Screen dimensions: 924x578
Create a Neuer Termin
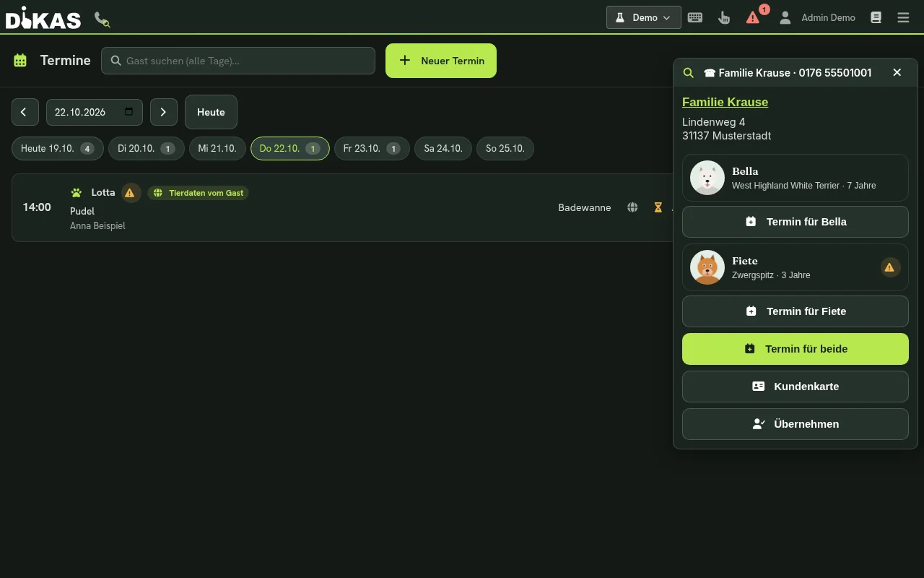click(x=441, y=61)
